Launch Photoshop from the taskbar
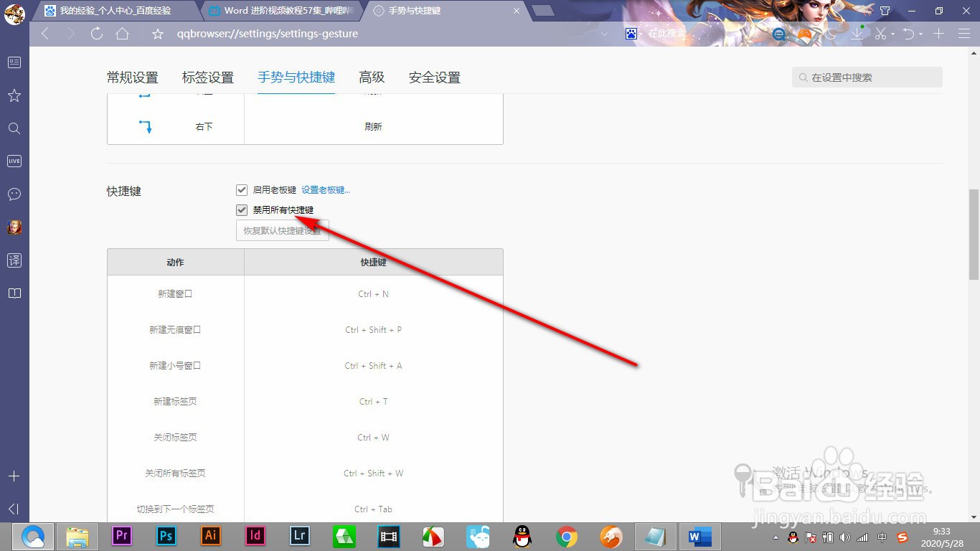 pyautogui.click(x=166, y=536)
